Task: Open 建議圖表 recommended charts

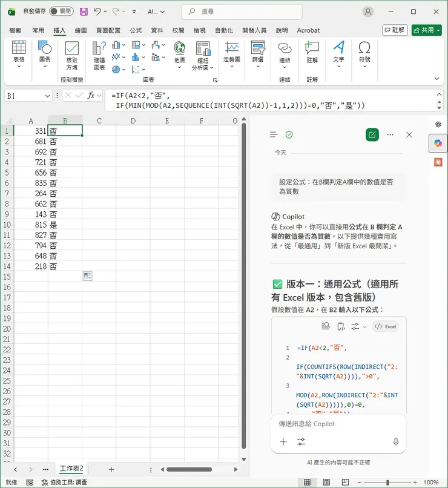Action: pyautogui.click(x=99, y=56)
